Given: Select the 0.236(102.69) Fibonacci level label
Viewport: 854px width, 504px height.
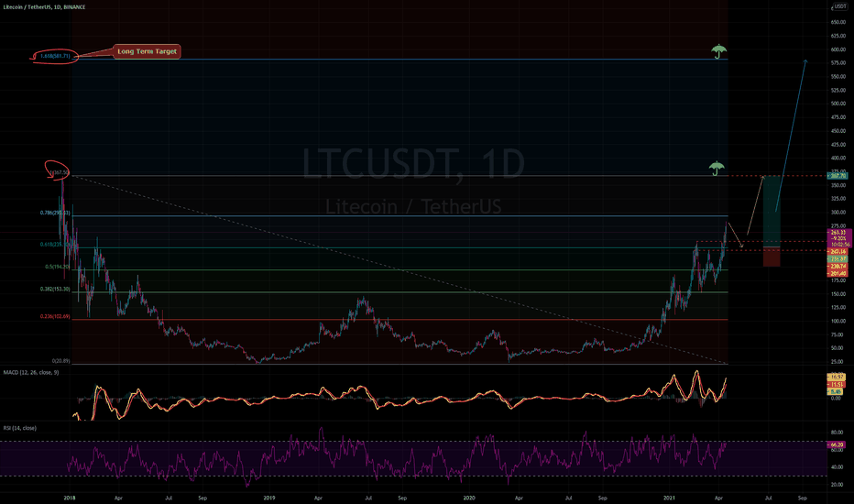Looking at the screenshot, I should 54,316.
